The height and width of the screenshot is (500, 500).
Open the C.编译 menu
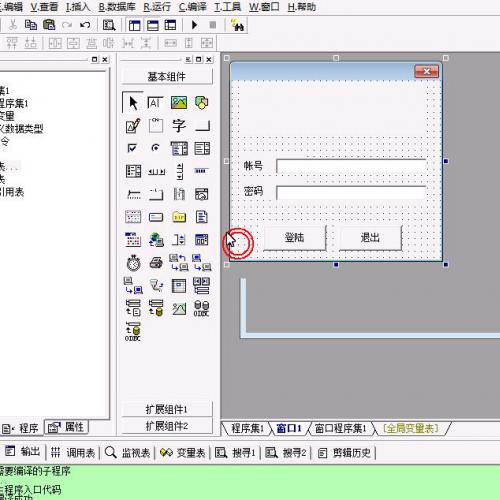click(x=192, y=7)
